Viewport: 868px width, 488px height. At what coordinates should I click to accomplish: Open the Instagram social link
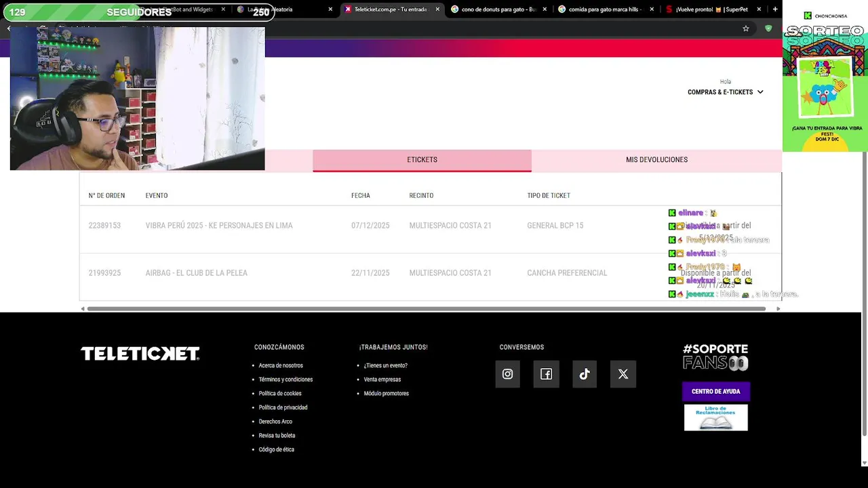(x=507, y=374)
